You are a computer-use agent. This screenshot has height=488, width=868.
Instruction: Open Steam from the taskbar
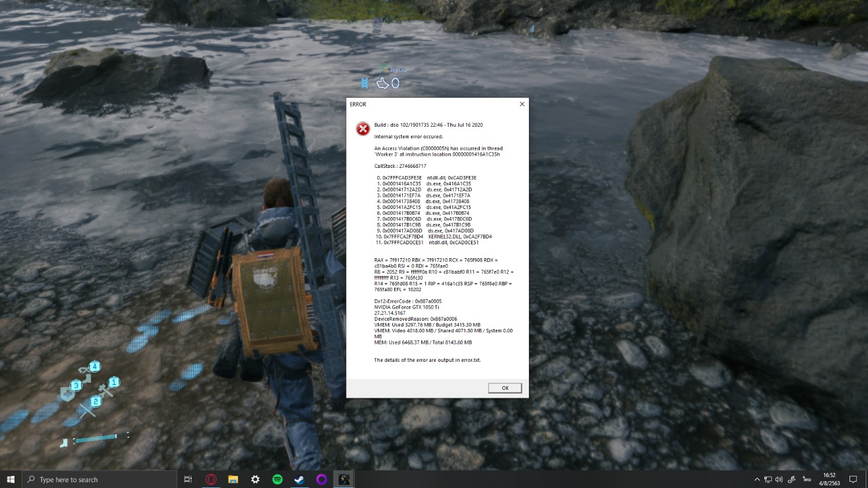pyautogui.click(x=299, y=479)
